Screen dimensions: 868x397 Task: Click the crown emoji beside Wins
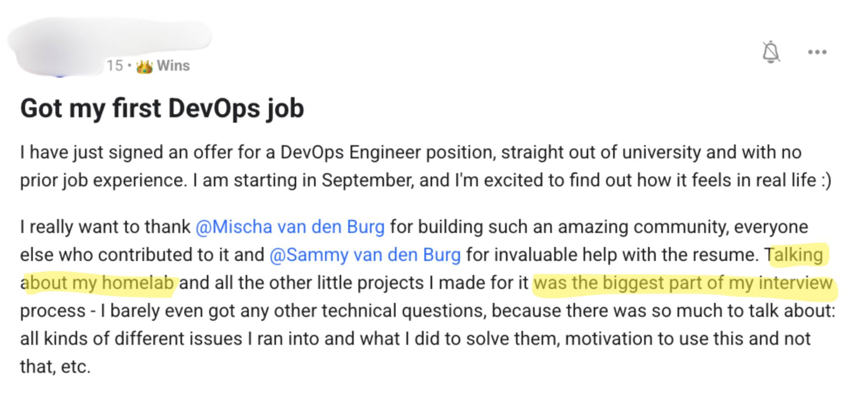coord(144,66)
